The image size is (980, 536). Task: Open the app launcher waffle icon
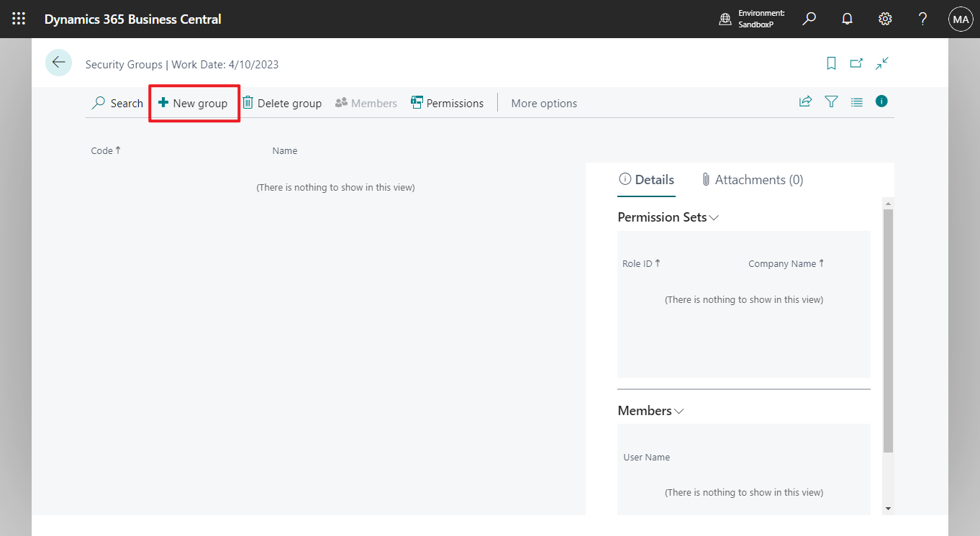[19, 19]
